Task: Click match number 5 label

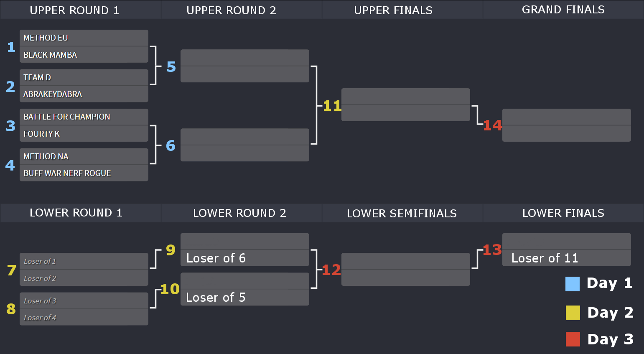Action: (171, 67)
